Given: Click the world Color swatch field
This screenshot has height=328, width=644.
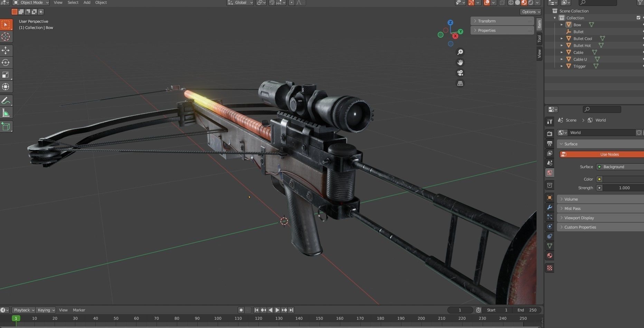Looking at the screenshot, I should 624,179.
